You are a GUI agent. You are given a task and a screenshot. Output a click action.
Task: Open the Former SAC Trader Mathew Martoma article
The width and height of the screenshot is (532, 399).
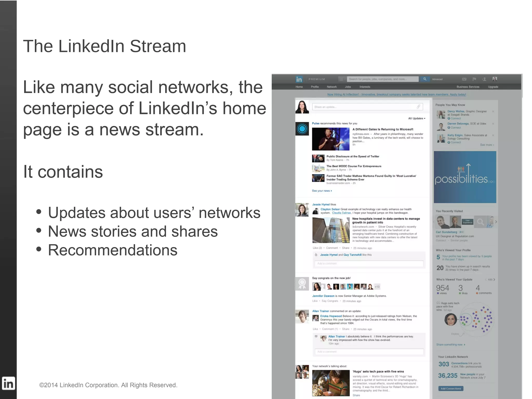371,178
